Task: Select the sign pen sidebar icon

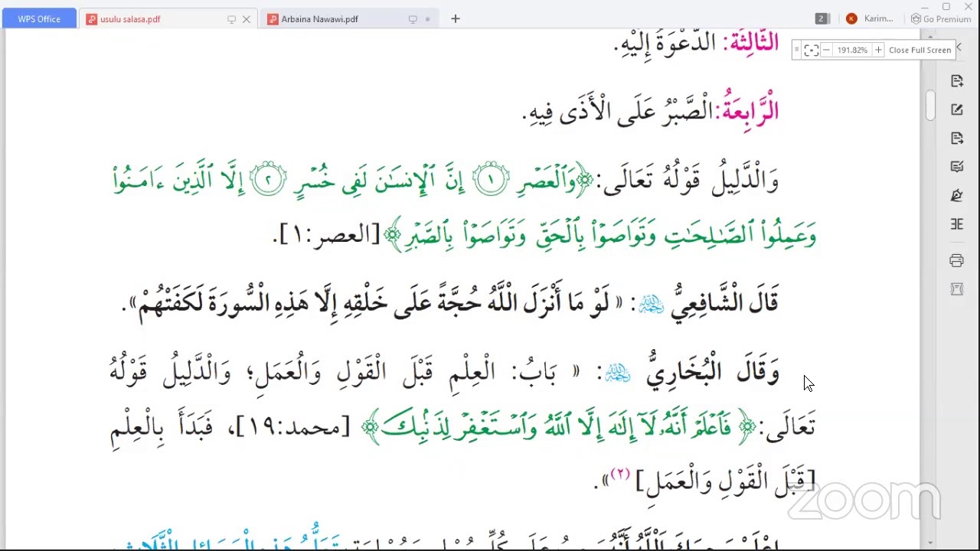Action: coord(957,195)
